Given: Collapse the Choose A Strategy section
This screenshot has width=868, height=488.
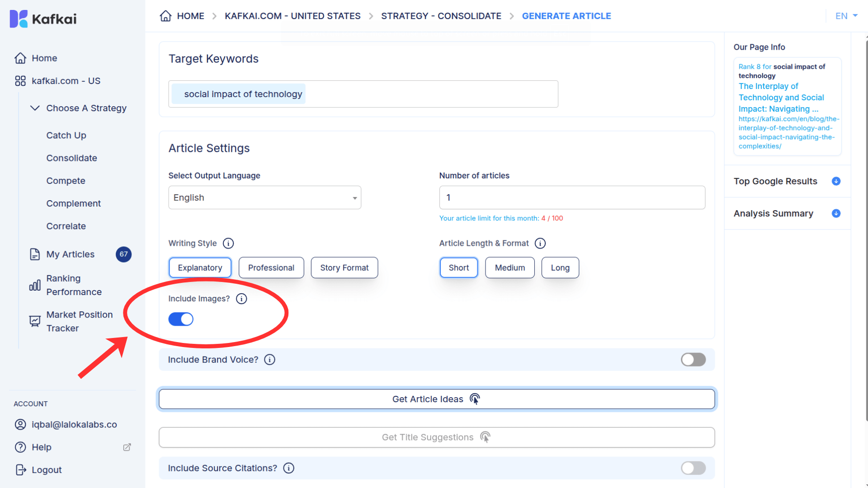Looking at the screenshot, I should point(35,108).
